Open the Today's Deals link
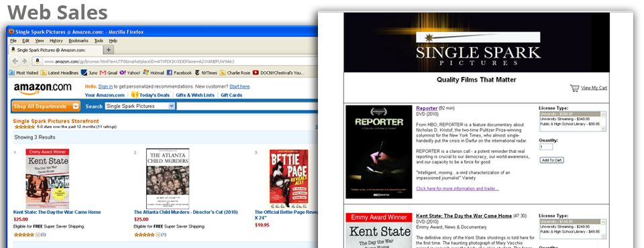 point(154,95)
